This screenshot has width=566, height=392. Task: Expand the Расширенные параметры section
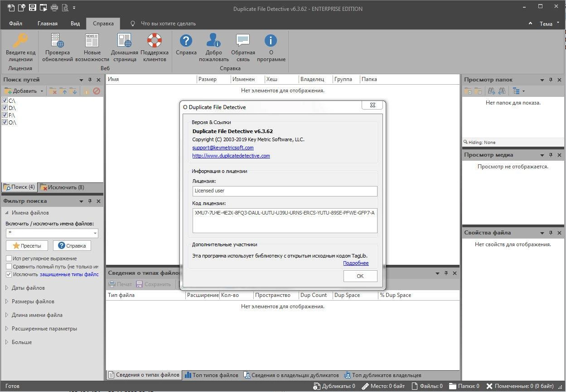[7, 329]
